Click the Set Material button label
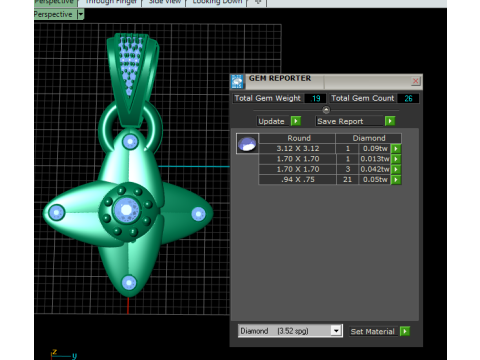This screenshot has width=480, height=360. 373,332
